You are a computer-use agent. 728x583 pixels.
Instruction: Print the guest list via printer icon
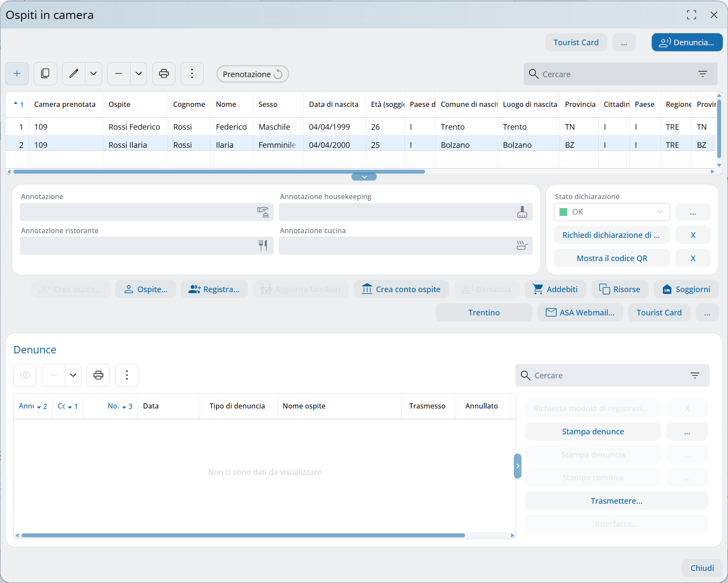tap(164, 74)
